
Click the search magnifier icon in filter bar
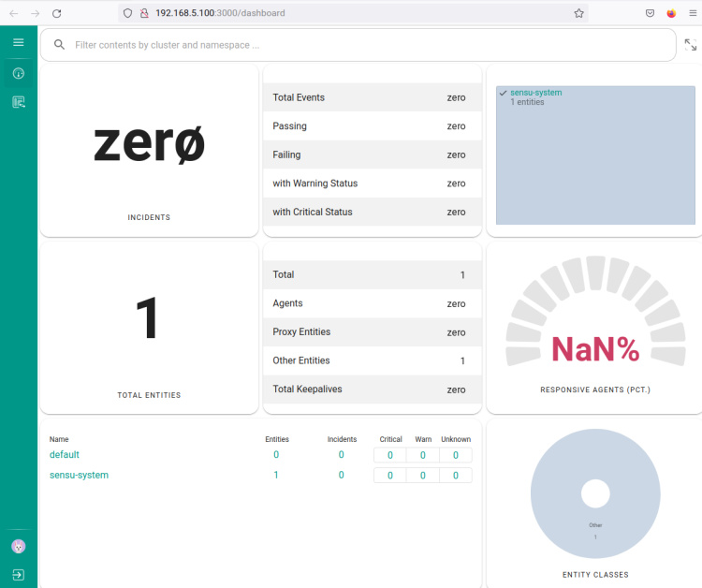(60, 44)
